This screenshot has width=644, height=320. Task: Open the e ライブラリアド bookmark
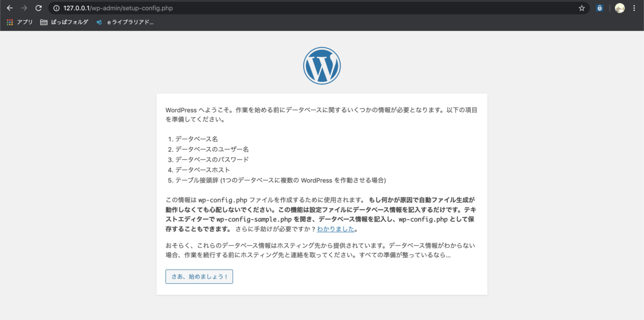point(125,22)
